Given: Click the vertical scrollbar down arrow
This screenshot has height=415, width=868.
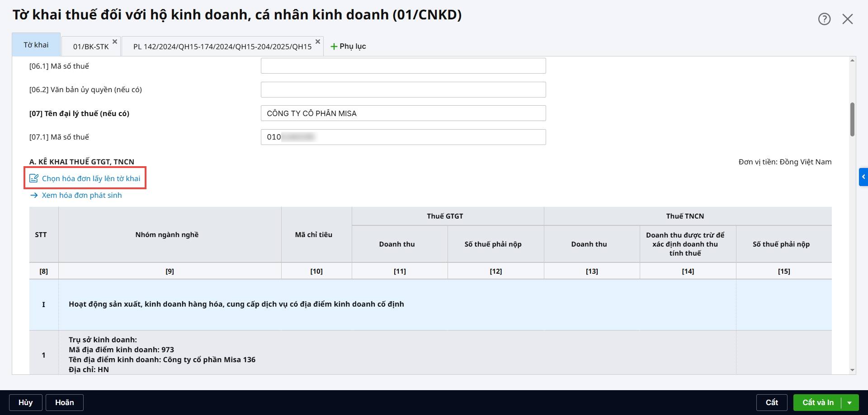Looking at the screenshot, I should pyautogui.click(x=852, y=370).
